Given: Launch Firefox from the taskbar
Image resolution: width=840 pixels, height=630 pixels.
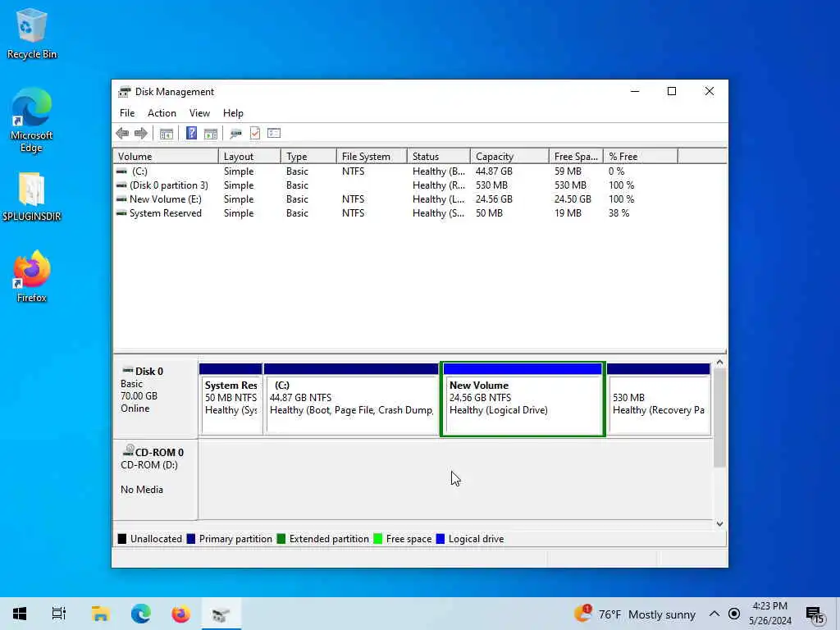Looking at the screenshot, I should click(180, 614).
